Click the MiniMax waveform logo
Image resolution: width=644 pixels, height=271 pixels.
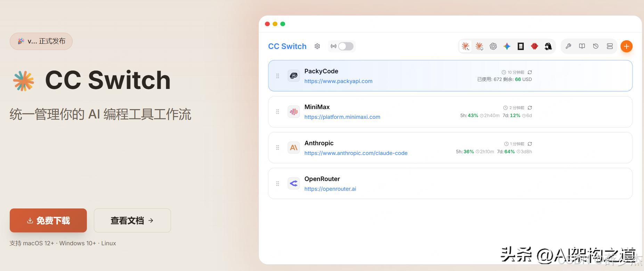tap(294, 112)
